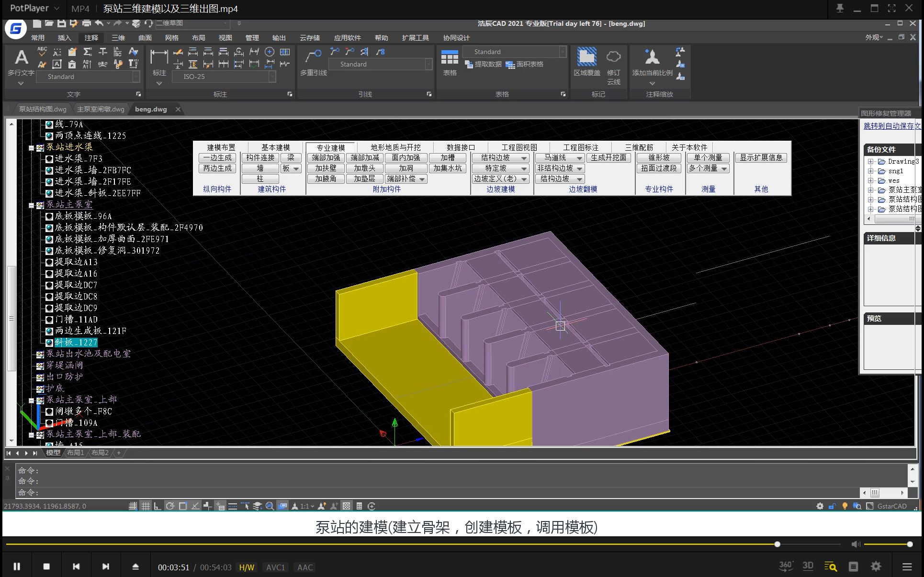Viewport: 924px width, 577px height.
Task: Click the 跳转到自动保存文 link
Action: pos(892,126)
